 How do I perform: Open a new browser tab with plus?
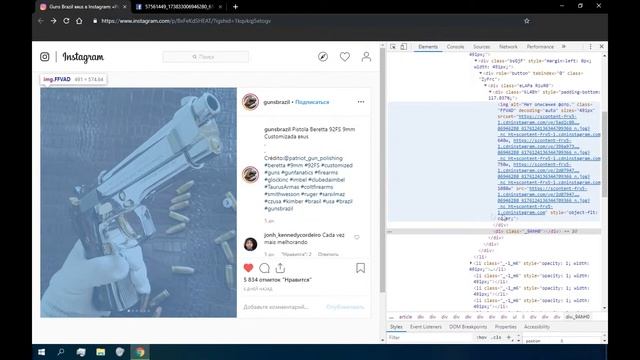click(x=236, y=7)
